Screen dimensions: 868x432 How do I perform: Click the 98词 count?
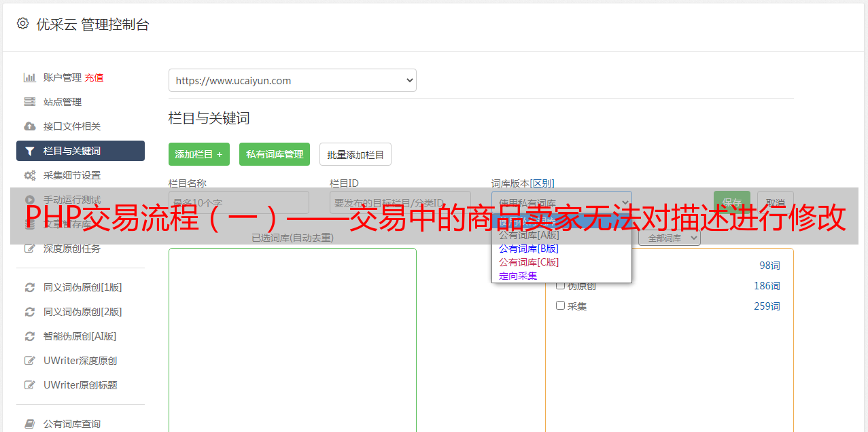click(x=770, y=266)
